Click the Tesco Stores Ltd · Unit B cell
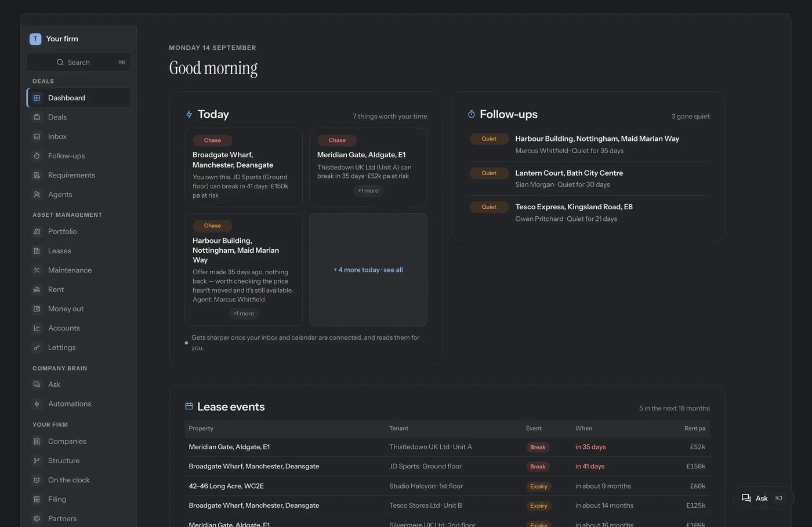 coord(426,506)
